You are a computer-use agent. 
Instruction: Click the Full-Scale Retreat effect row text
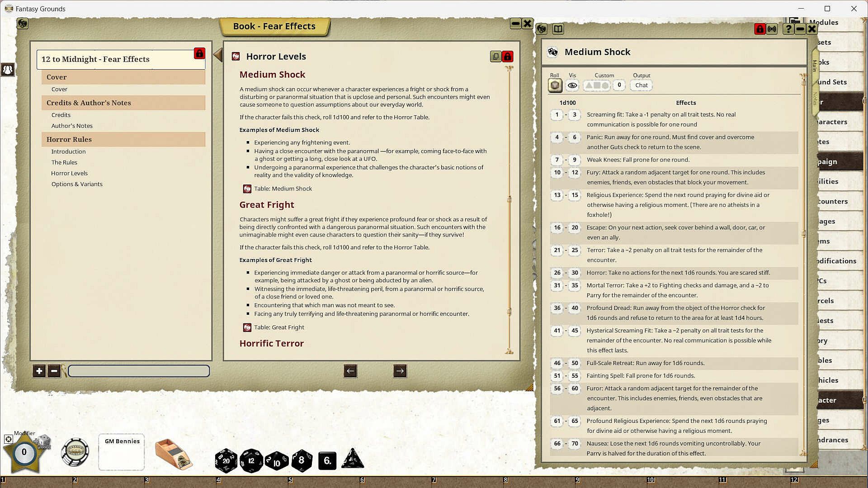point(645,363)
